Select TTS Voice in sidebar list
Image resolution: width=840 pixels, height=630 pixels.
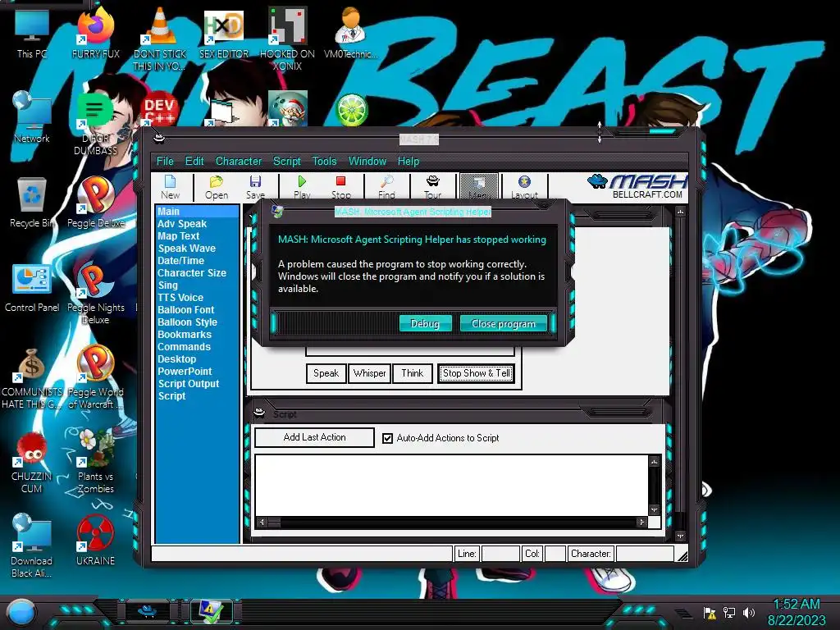pyautogui.click(x=180, y=298)
